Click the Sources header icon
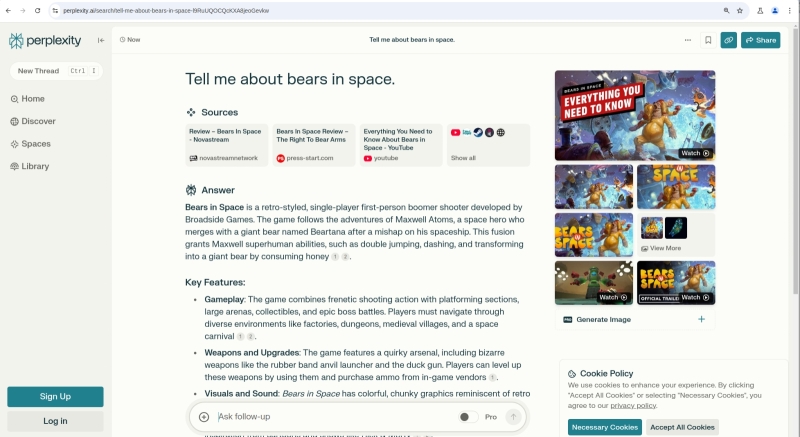 pyautogui.click(x=191, y=112)
